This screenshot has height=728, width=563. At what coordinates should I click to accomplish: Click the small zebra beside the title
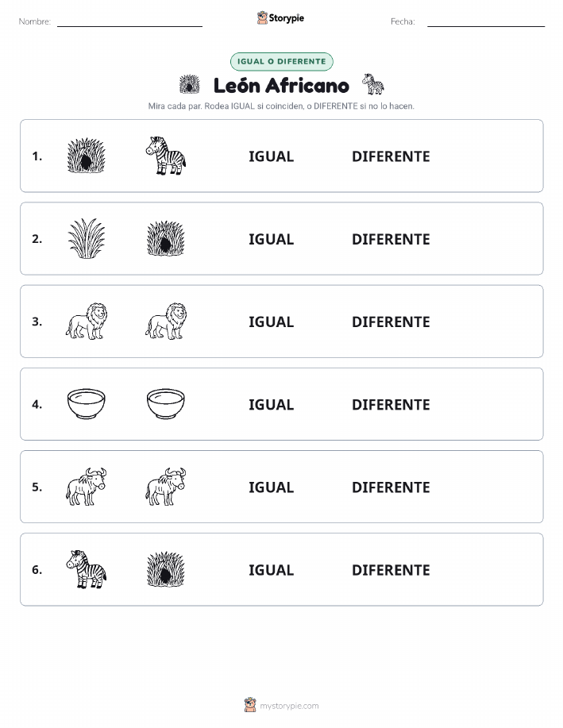tap(373, 84)
